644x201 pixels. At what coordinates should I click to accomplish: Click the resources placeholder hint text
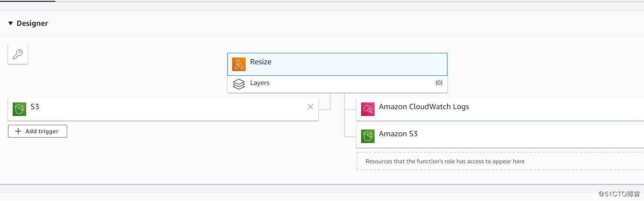point(445,161)
